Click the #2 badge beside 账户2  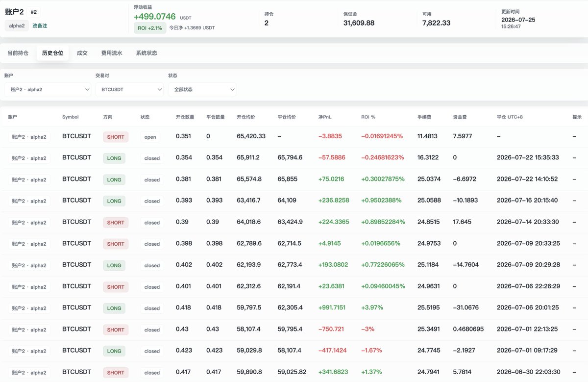pyautogui.click(x=34, y=12)
